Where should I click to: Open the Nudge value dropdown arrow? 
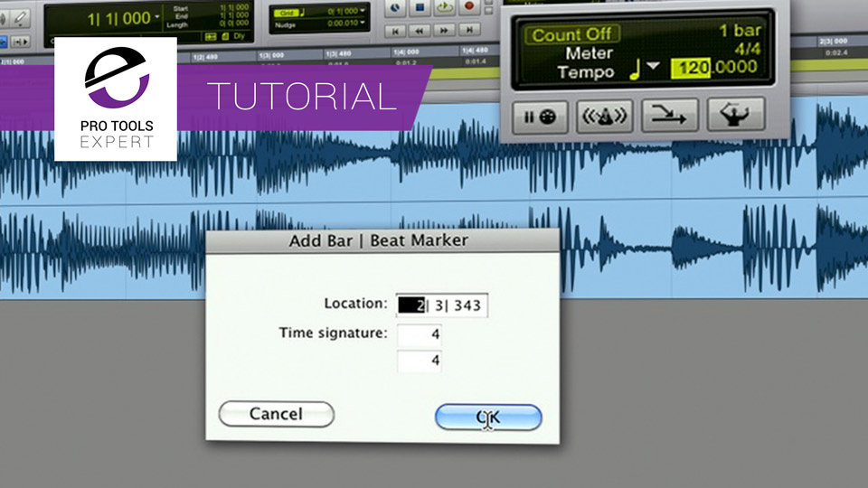(363, 23)
